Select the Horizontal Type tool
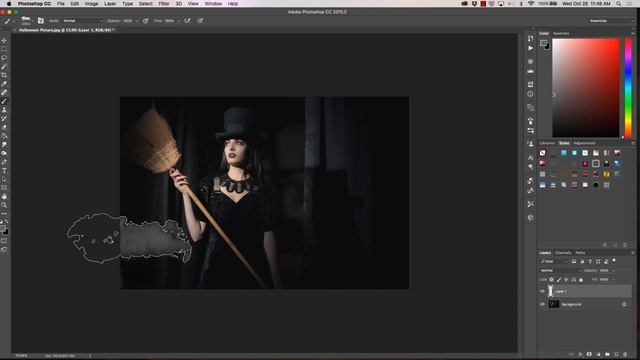This screenshot has width=640, height=360. click(x=4, y=171)
